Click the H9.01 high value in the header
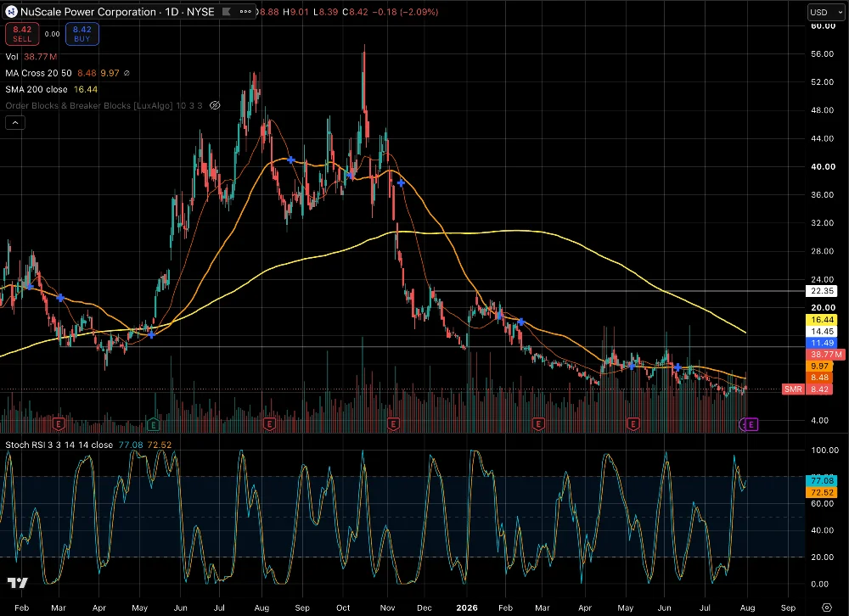 coord(297,12)
